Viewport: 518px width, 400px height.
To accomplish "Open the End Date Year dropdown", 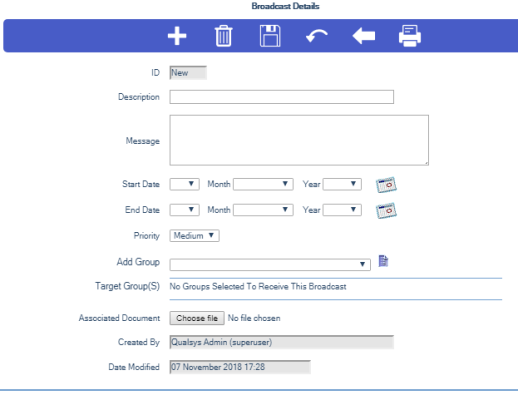I will [342, 210].
